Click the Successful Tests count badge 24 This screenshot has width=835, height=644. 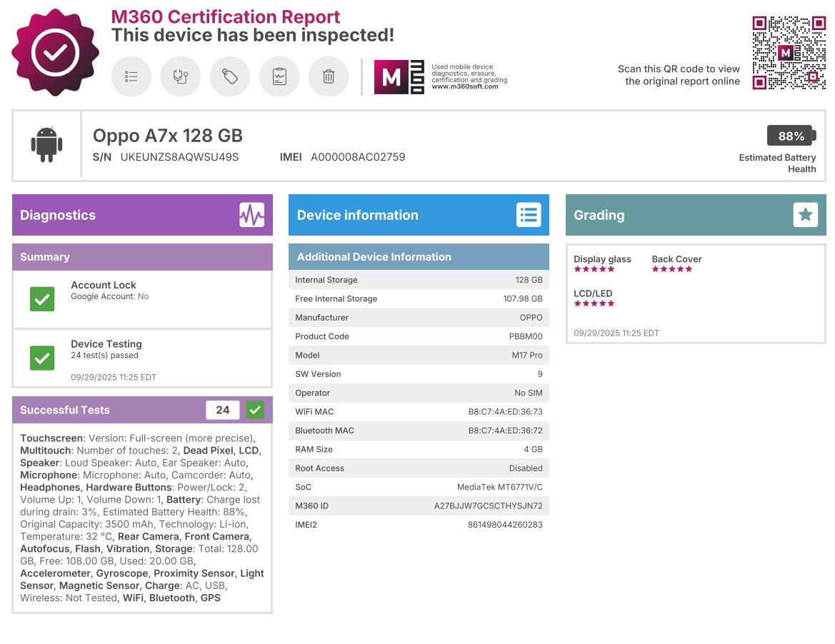click(223, 410)
